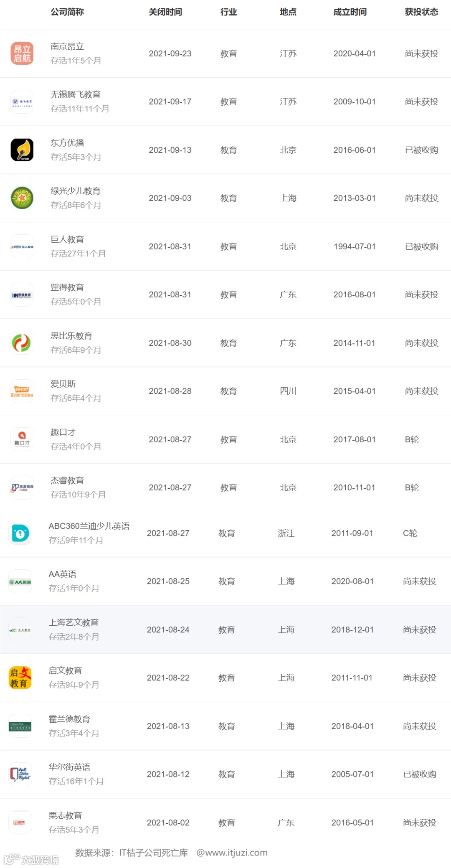Open the 东方优播 company link

(67, 143)
